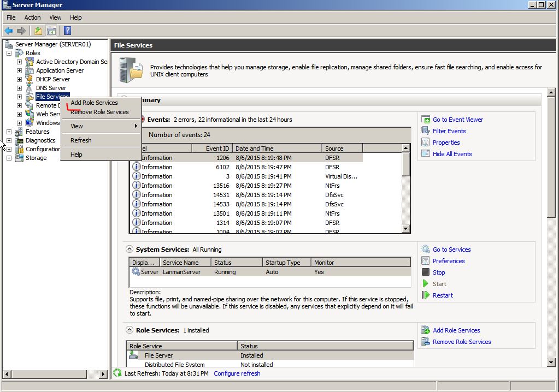Open the Go to Services link

452,250
